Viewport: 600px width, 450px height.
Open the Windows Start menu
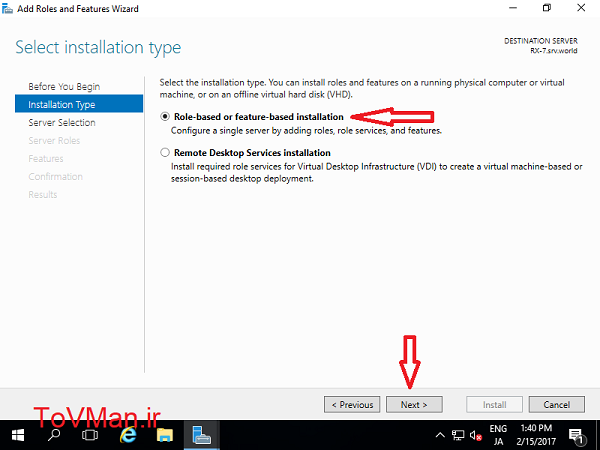click(17, 436)
